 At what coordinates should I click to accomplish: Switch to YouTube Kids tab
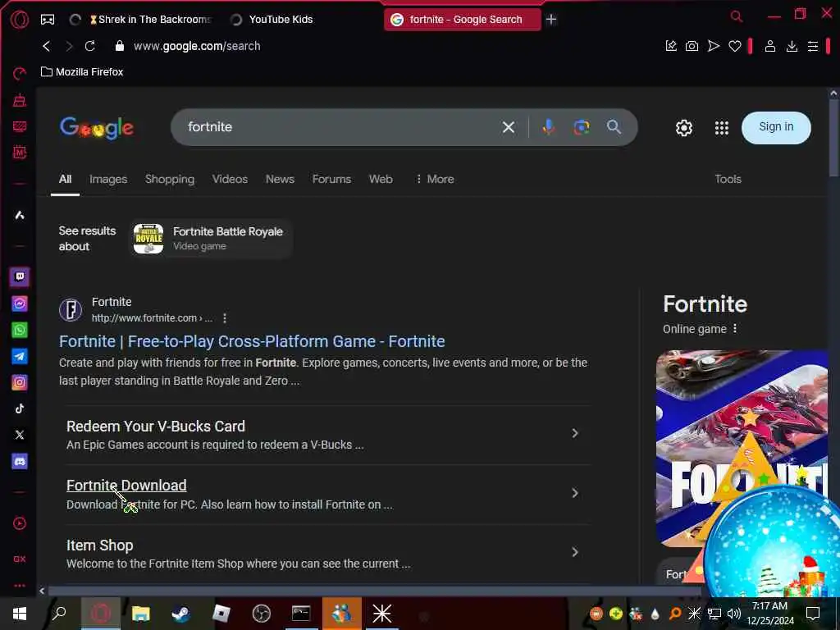tap(281, 20)
